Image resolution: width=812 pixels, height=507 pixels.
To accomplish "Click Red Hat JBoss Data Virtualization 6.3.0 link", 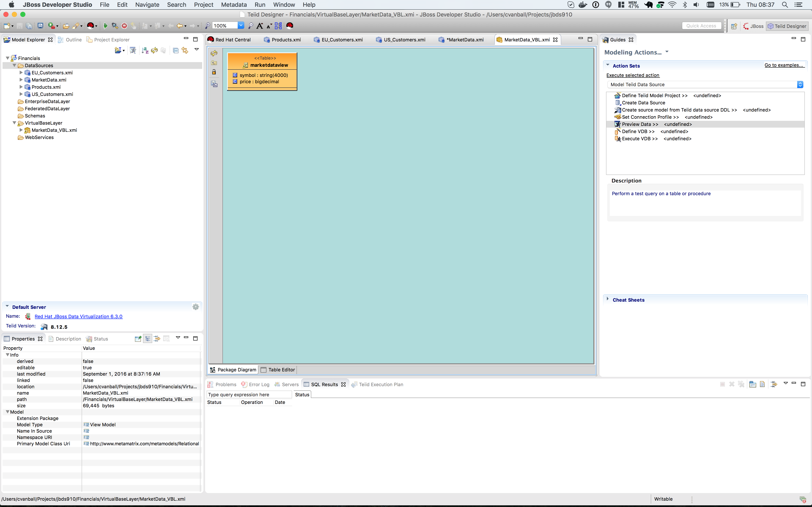I will tap(78, 316).
